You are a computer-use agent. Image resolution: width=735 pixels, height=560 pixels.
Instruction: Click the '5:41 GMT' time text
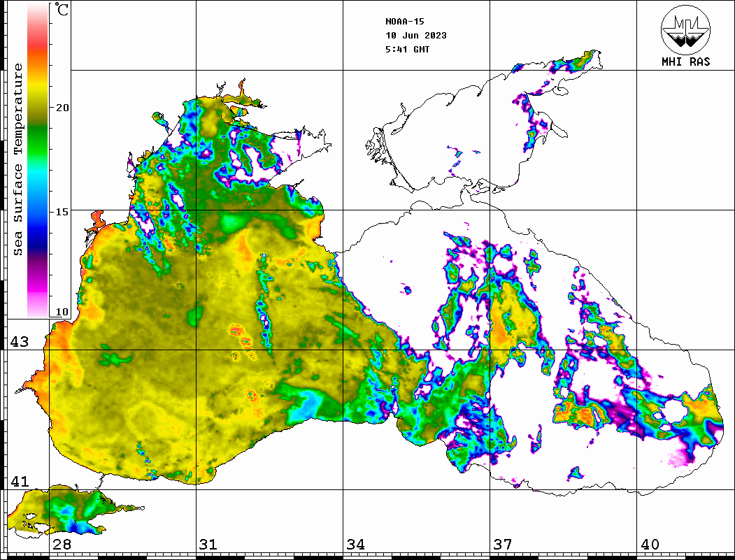coord(407,49)
